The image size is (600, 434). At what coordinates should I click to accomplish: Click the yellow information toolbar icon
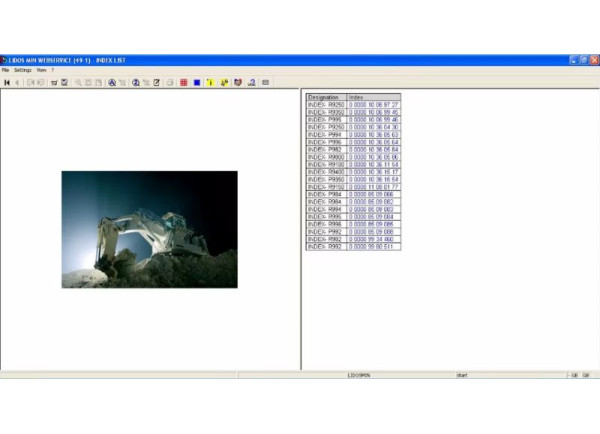tap(211, 82)
